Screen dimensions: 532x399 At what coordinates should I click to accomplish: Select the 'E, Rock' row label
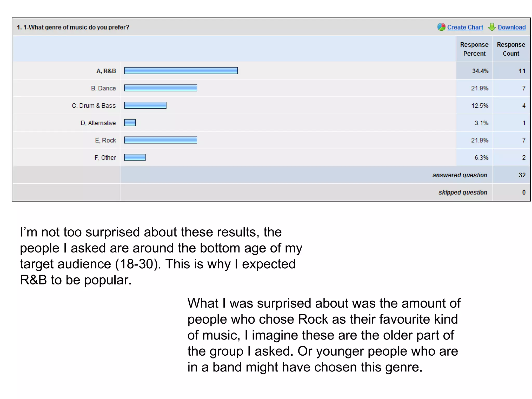point(105,140)
